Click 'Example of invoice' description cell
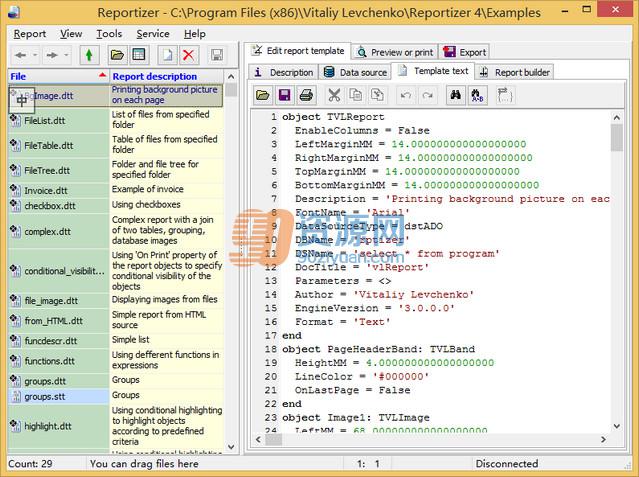Image resolution: width=639 pixels, height=477 pixels. [x=166, y=190]
